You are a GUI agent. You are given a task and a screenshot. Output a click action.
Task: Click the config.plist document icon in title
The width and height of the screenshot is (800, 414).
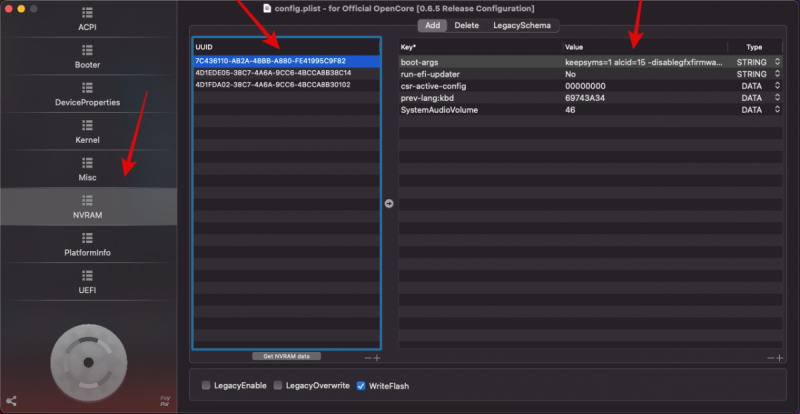(267, 8)
